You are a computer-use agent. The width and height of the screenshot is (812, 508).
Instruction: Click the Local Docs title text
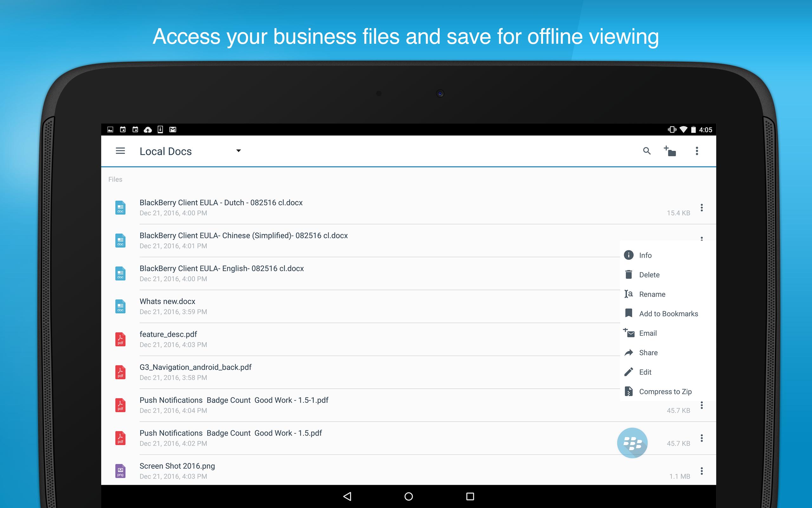coord(166,151)
